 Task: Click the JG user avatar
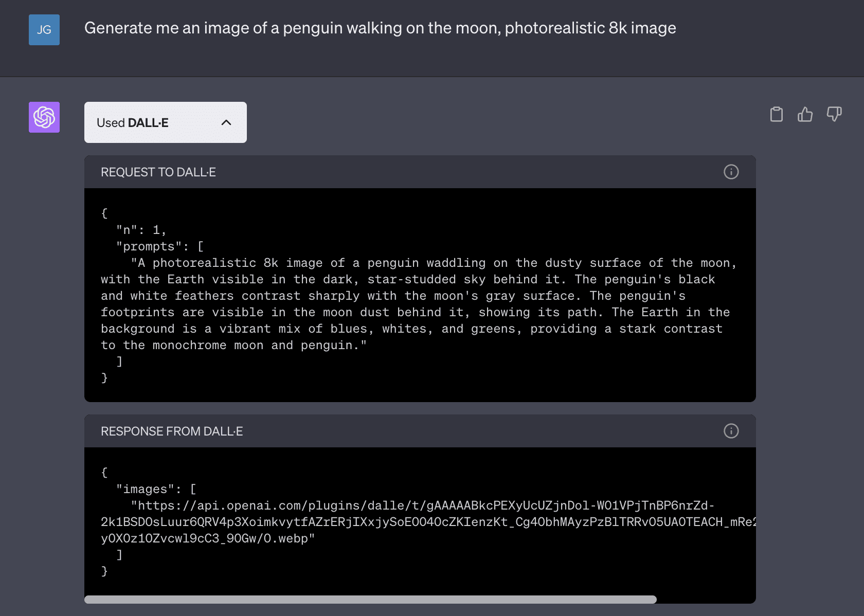coord(44,30)
